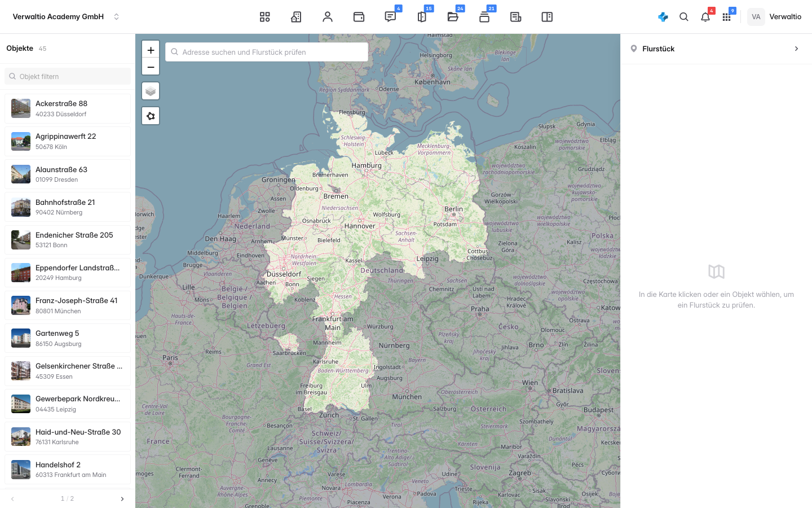Screen dimensions: 812x508
Task: Select Alaunstraße 63 Dresden object
Action: (68, 174)
